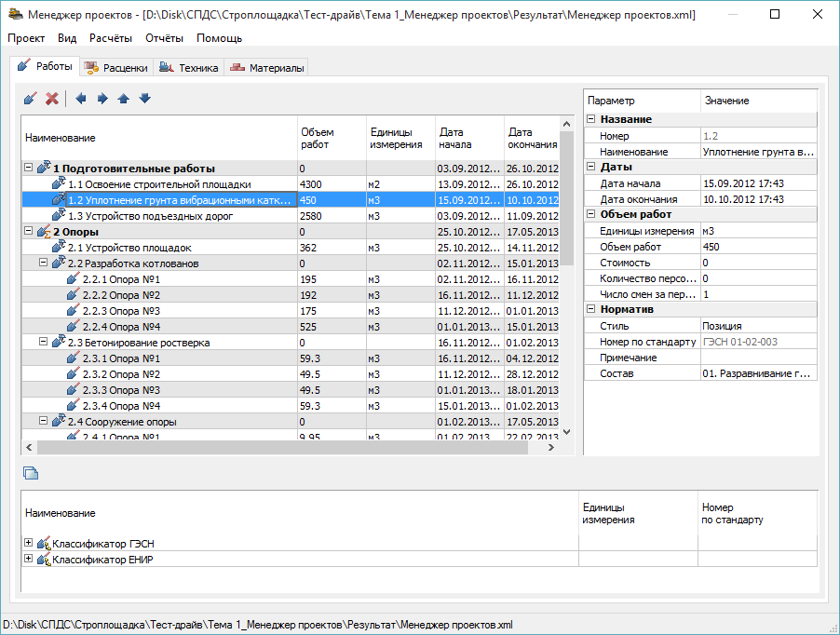This screenshot has height=635, width=840.
Task: Click the Стиль value Позиция
Action: [759, 326]
